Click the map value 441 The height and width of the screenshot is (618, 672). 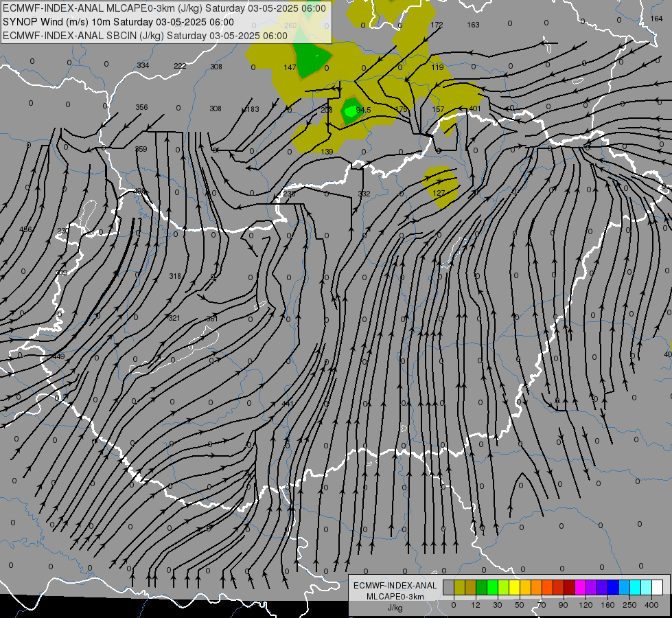(288, 404)
